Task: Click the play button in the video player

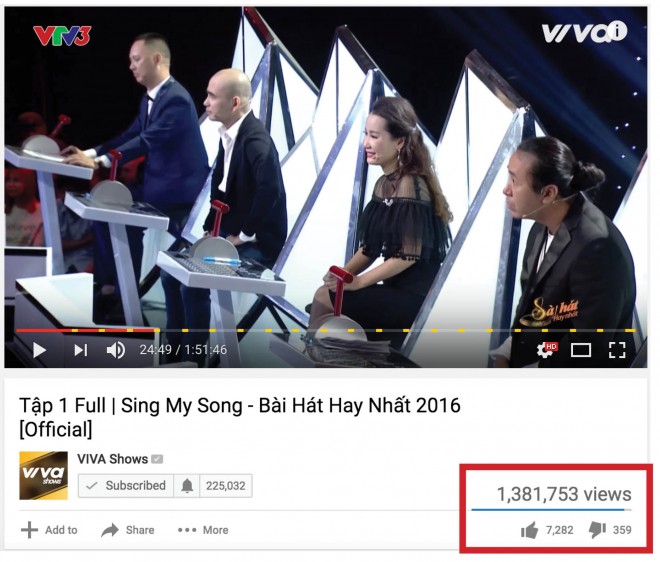Action: [x=39, y=350]
